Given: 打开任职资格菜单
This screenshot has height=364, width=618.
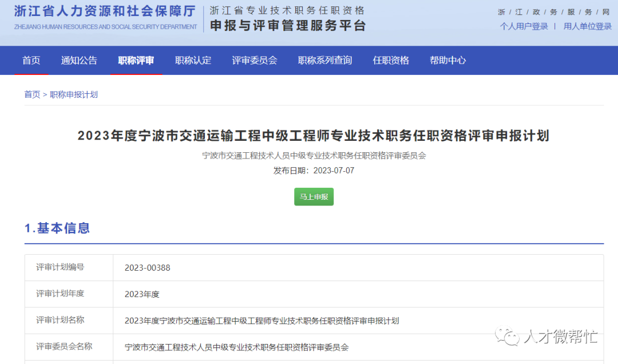Looking at the screenshot, I should [390, 60].
